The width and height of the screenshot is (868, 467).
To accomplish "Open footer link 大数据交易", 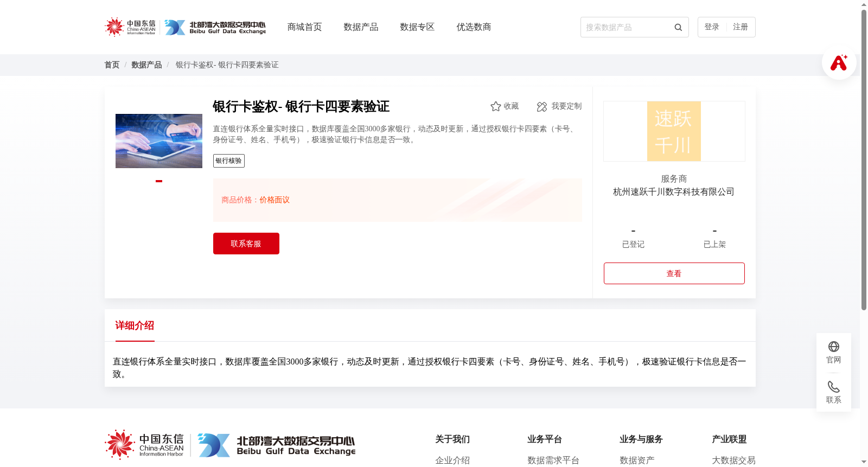I will 733,460.
